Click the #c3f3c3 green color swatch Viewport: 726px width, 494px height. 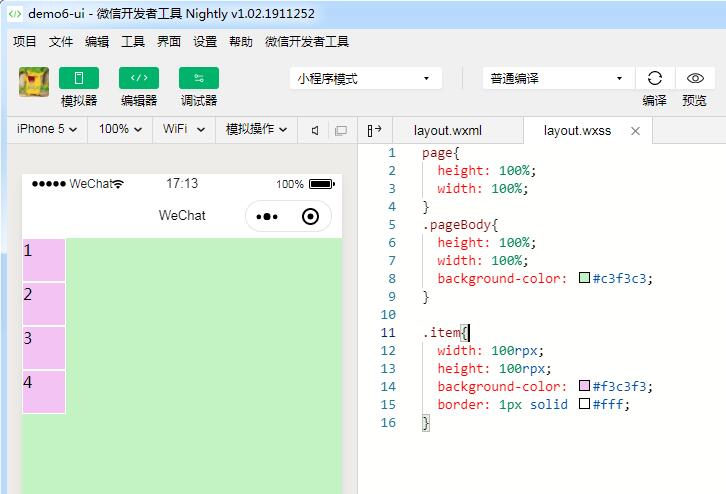[x=584, y=278]
